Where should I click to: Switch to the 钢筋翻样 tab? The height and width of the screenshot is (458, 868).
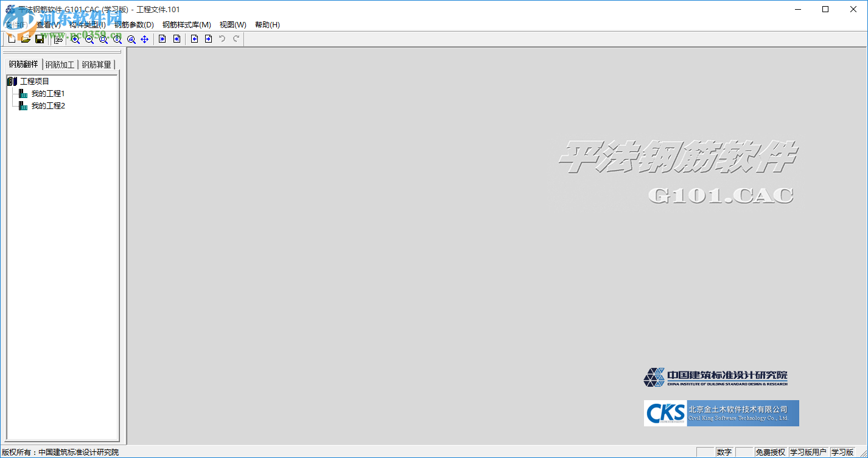23,64
